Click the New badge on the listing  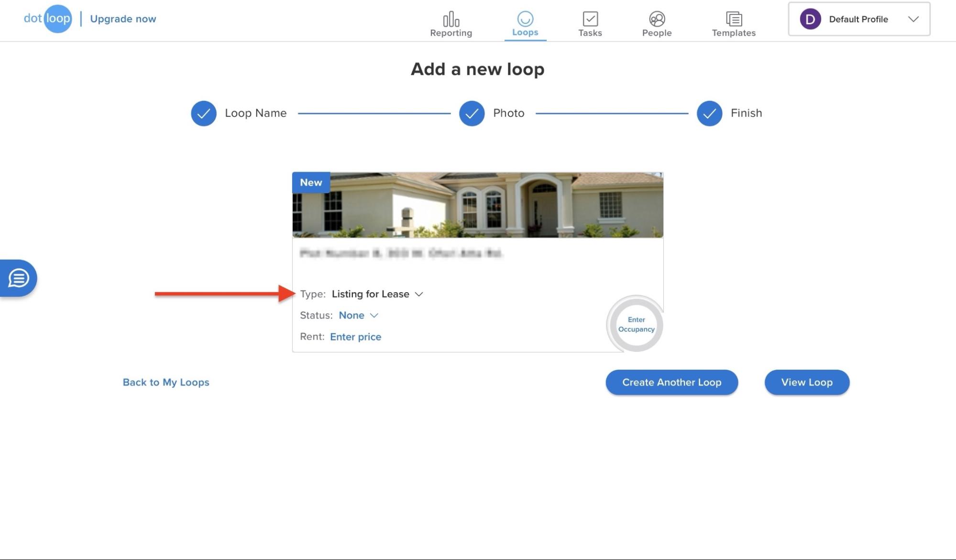pyautogui.click(x=310, y=182)
